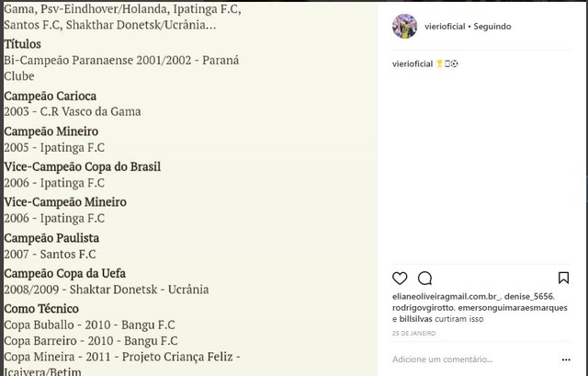Click 'Campeão Copa da Uefa' text in the image
The height and width of the screenshot is (376, 588).
coord(64,273)
